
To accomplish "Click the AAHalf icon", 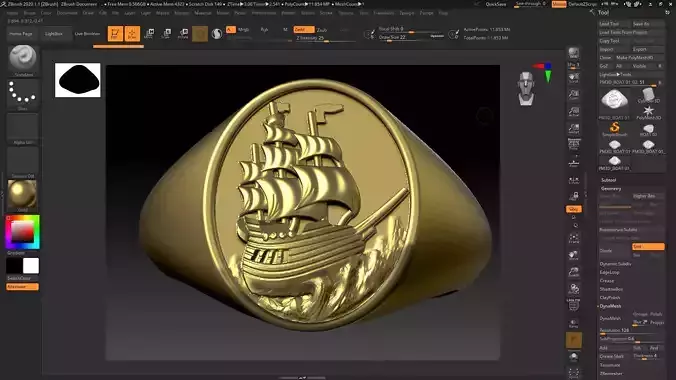I will click(x=573, y=128).
